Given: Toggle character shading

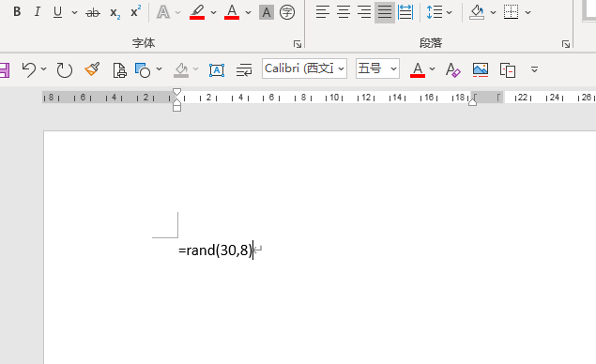Looking at the screenshot, I should pos(267,12).
